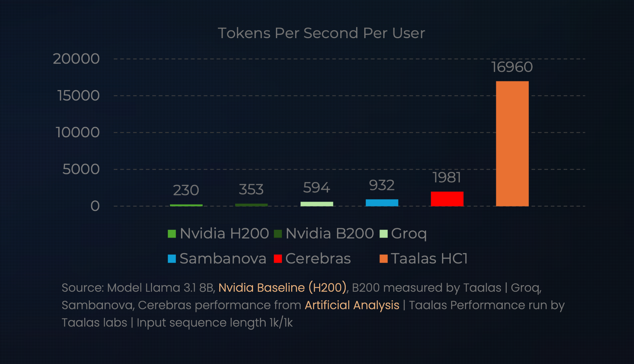Click the Taalas HC1 legend text
This screenshot has width=634, height=364.
pyautogui.click(x=429, y=259)
